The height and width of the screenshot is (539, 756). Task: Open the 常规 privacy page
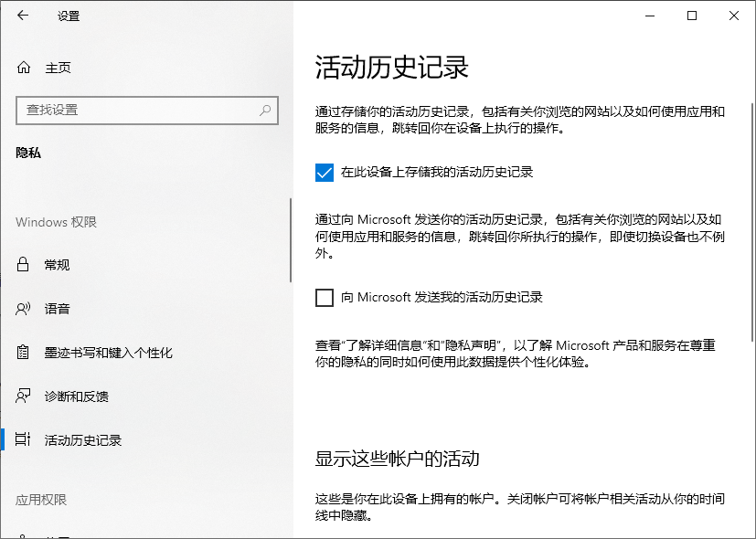pos(145,264)
